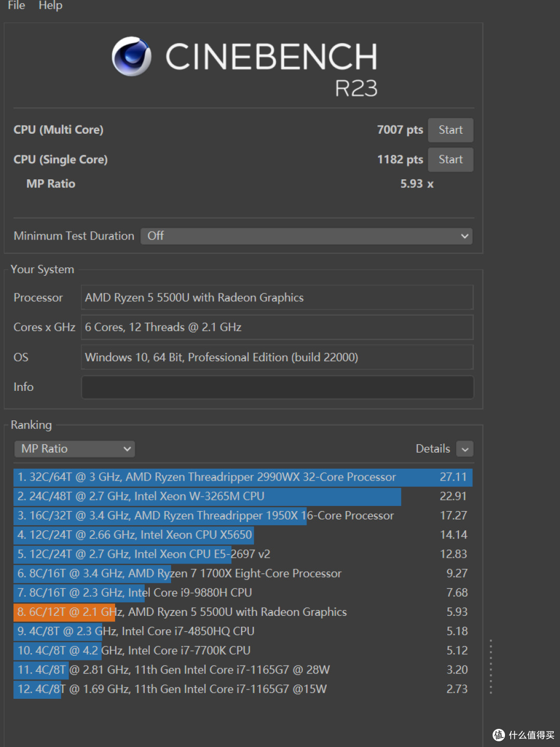Click the 27.11 ratio value

point(453,477)
